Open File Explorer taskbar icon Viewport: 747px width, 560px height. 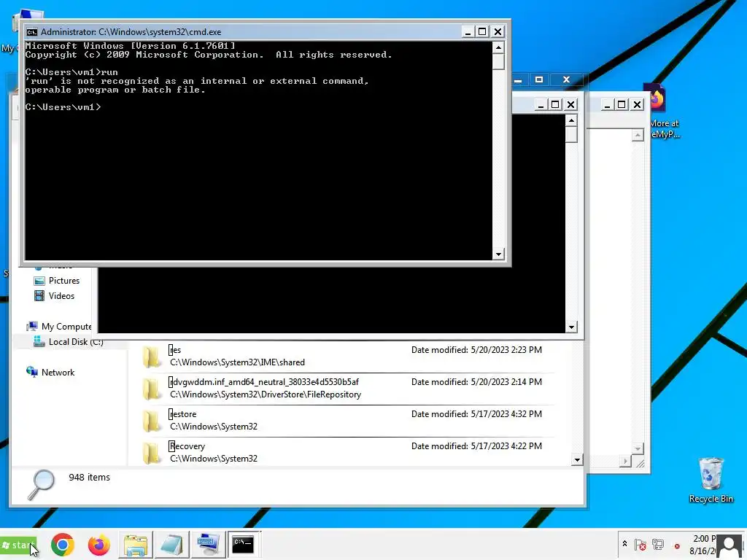(135, 545)
